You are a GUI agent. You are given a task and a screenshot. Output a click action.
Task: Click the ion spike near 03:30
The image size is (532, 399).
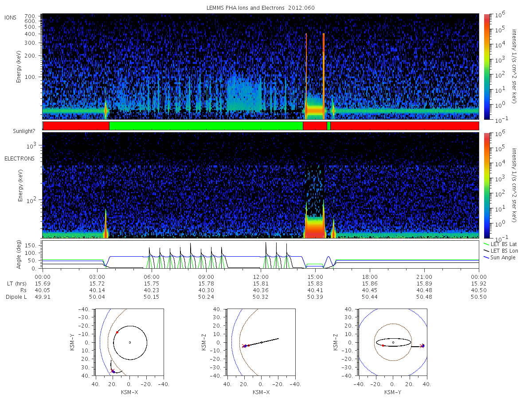(x=106, y=110)
